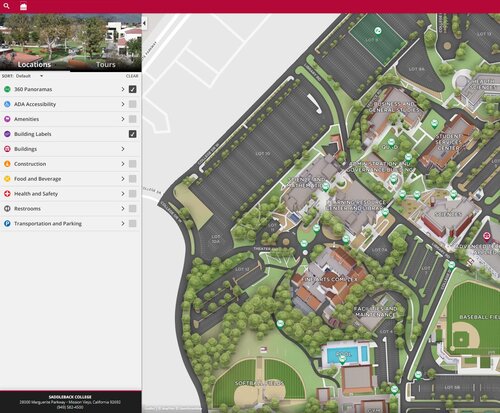Enable the Health and Safety checkbox
500x413 pixels.
pyautogui.click(x=133, y=194)
